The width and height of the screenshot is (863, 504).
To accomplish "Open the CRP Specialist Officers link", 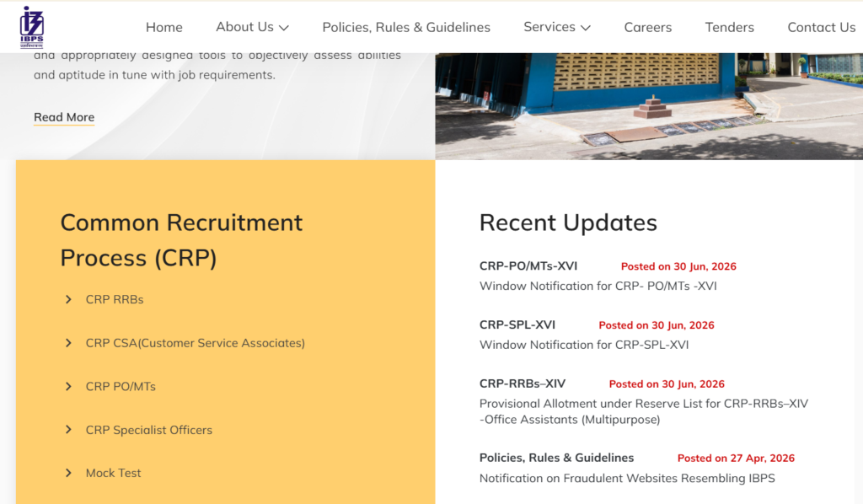I will (148, 430).
